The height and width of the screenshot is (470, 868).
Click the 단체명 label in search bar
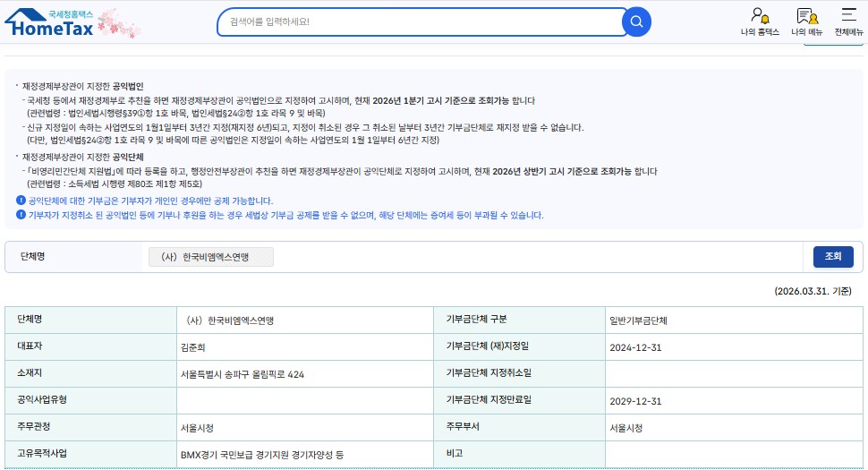click(32, 256)
